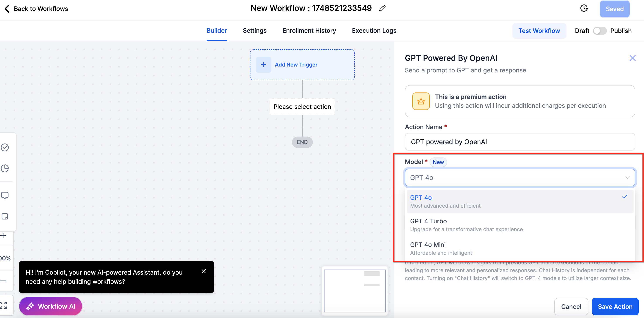Switch to the Settings tab
Screen dimensions: 644x318
255,31
